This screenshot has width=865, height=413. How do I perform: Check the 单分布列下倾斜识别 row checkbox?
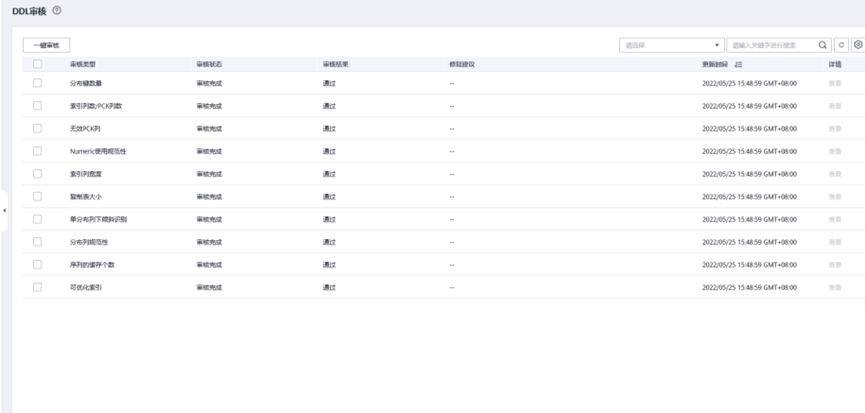38,219
